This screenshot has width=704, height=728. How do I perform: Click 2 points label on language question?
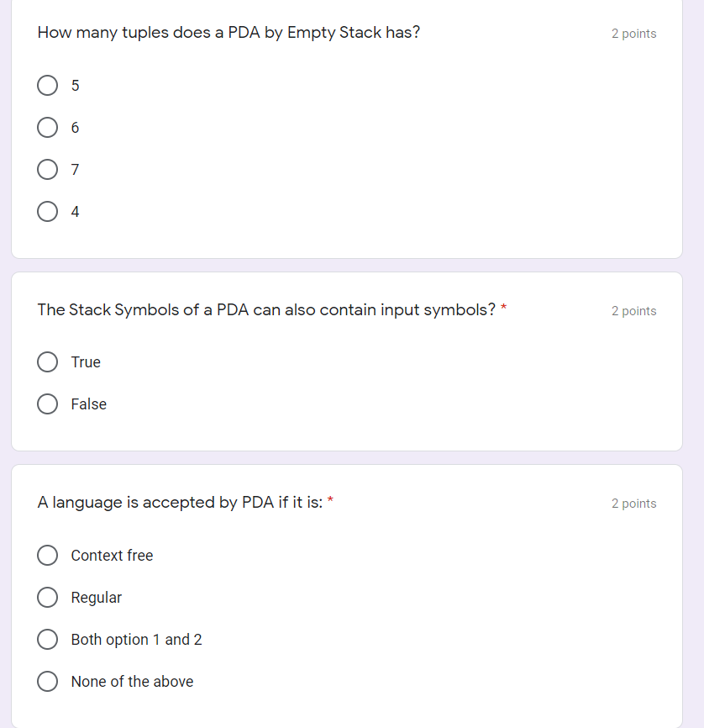(633, 504)
